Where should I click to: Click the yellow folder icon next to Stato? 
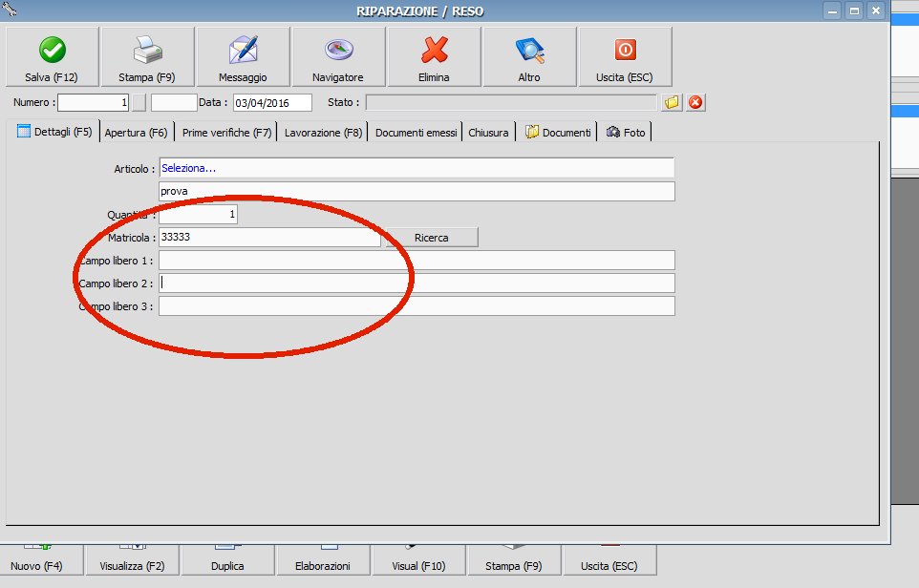672,102
